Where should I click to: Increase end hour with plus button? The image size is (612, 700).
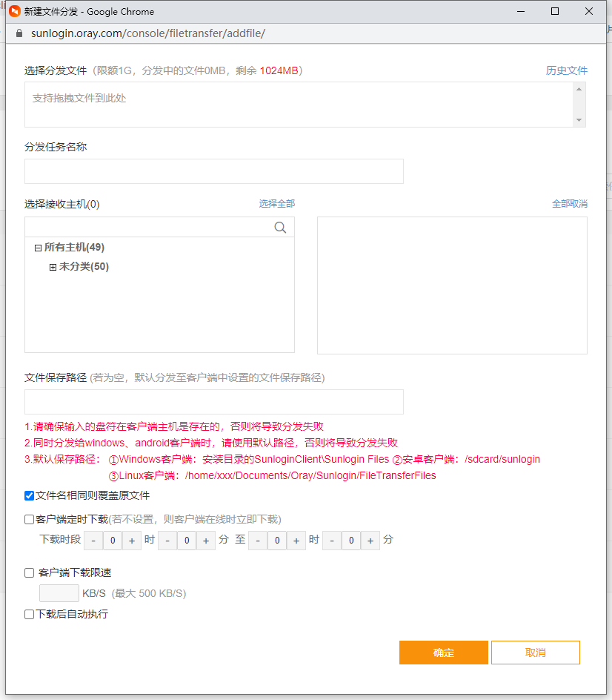coord(296,541)
